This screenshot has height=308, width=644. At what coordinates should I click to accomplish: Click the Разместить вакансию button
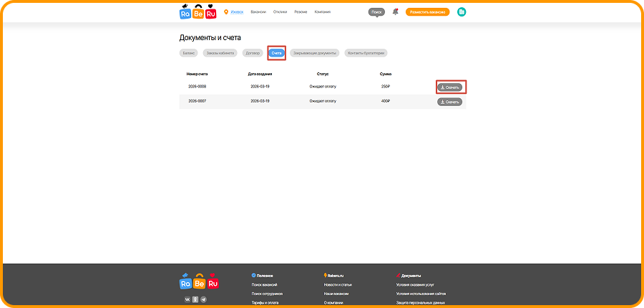pos(427,12)
